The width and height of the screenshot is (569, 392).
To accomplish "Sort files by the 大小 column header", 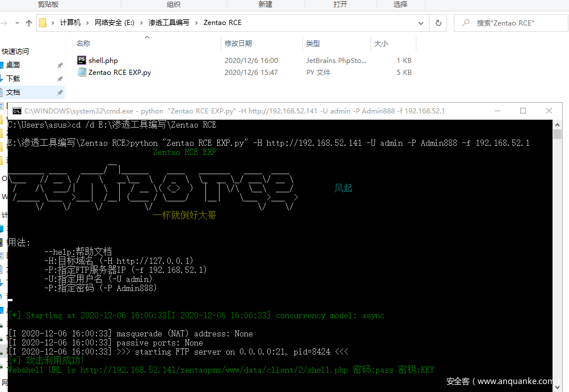I will click(x=381, y=44).
